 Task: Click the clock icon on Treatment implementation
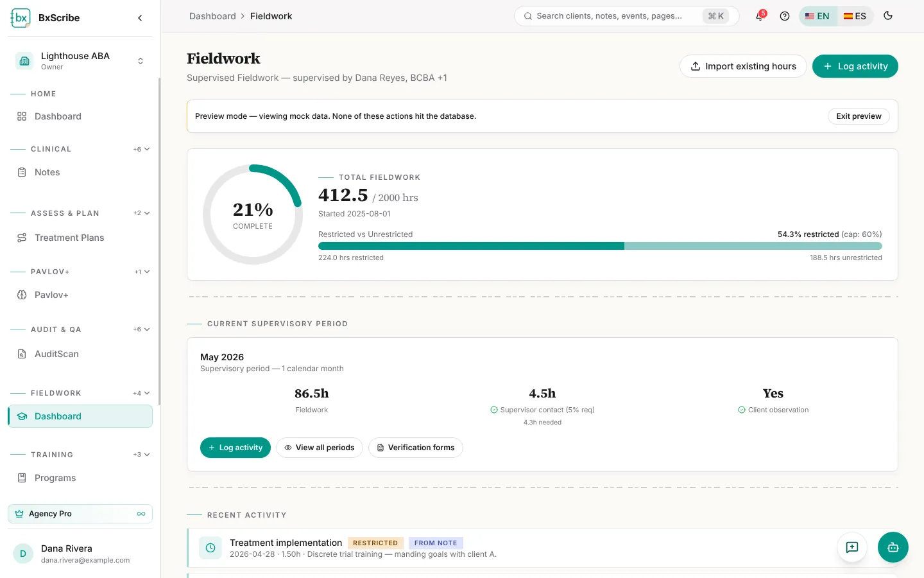tap(210, 548)
